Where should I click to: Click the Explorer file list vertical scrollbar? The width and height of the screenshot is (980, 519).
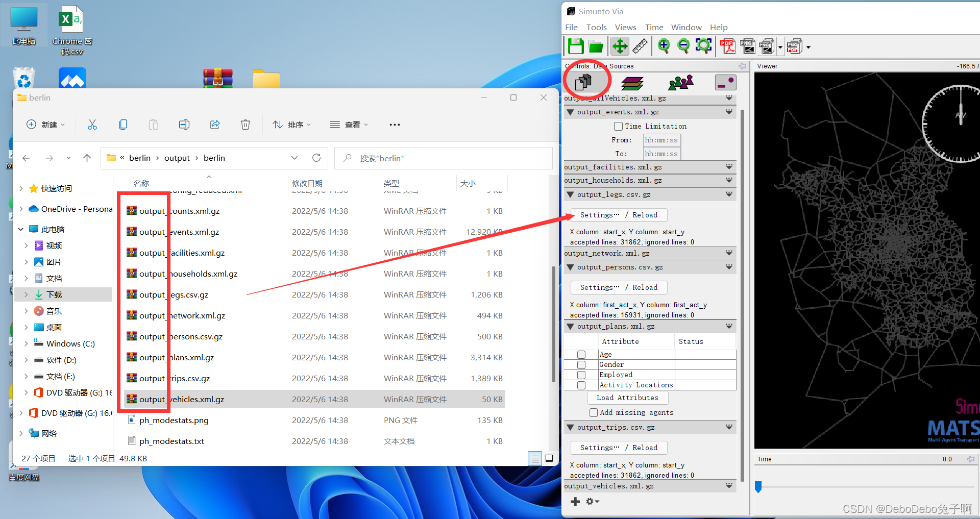point(554,324)
